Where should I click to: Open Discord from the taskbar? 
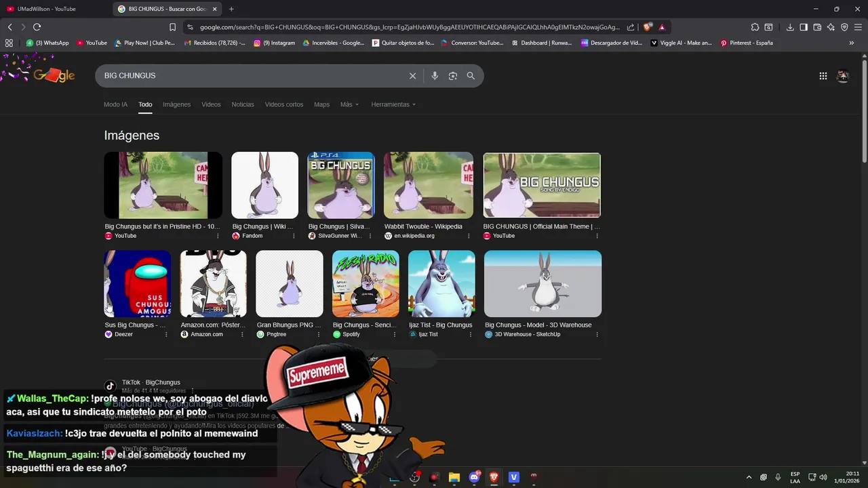pos(475,477)
